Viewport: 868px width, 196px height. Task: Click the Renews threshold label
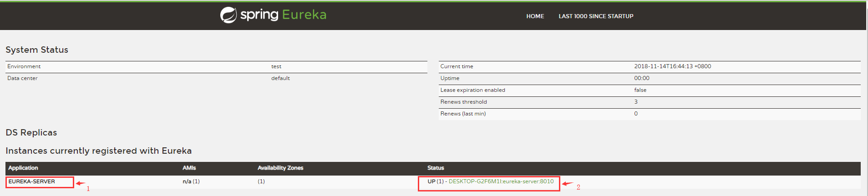click(x=463, y=102)
